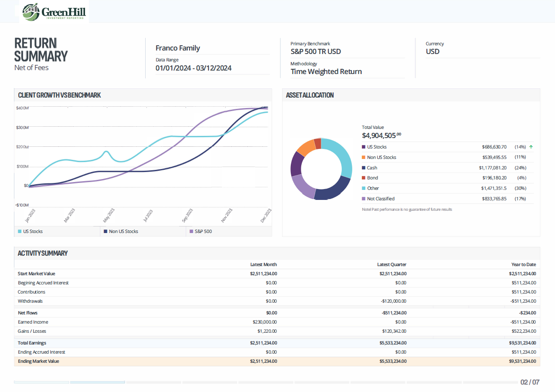Click the navy segment of the donut chart

(x=334, y=191)
